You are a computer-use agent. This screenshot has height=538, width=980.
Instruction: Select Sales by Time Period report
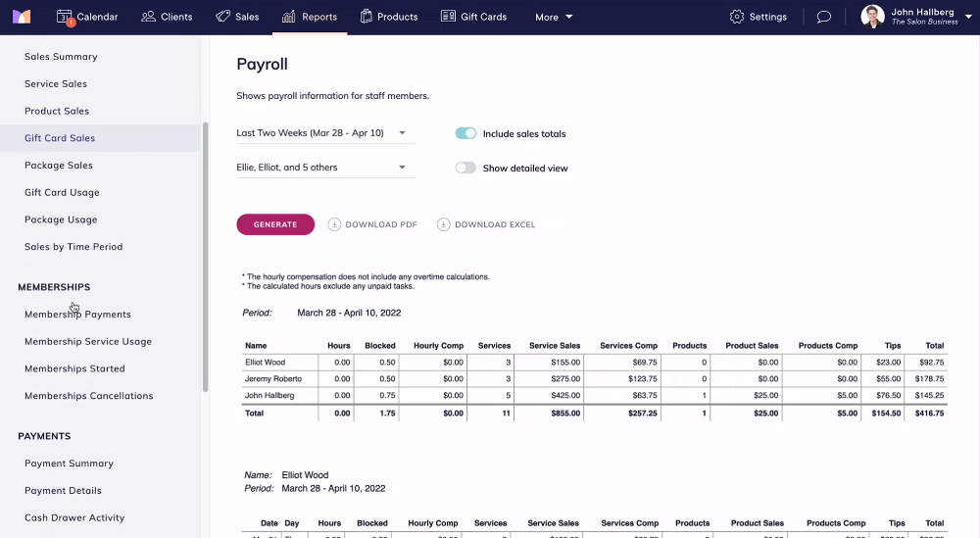point(73,247)
